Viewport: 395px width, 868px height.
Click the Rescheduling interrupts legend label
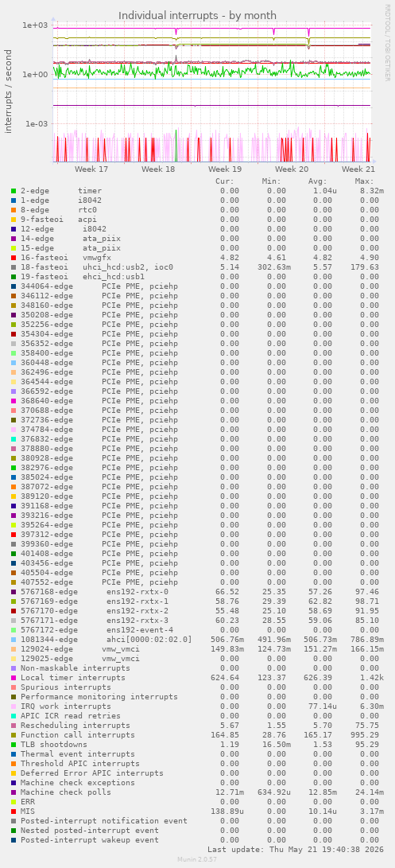click(76, 725)
